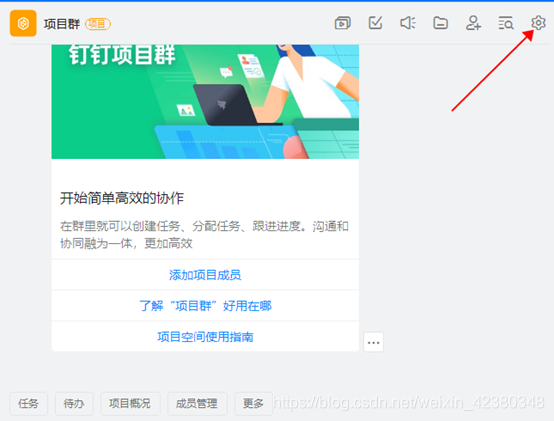
Task: Open 了解“项目群”好用在哪 link
Action: (205, 306)
